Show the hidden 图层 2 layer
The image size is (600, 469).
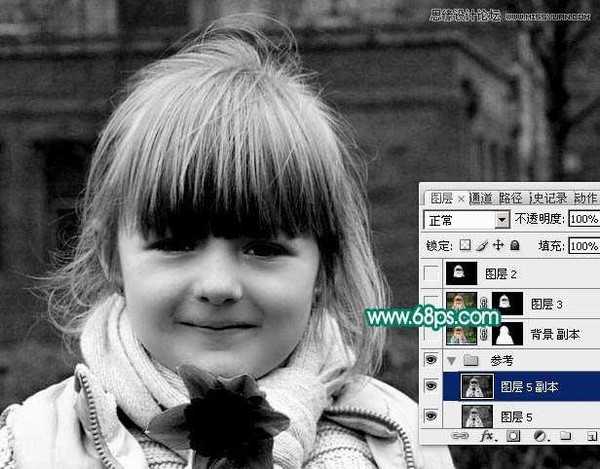(431, 273)
